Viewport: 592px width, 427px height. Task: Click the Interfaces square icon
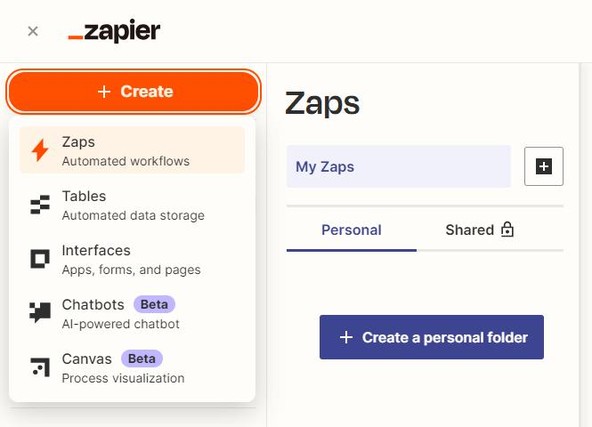(40, 259)
